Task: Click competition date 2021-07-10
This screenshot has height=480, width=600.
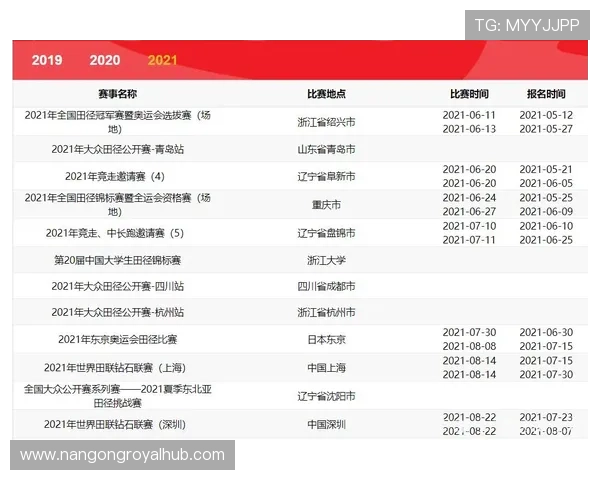Action: pos(469,226)
